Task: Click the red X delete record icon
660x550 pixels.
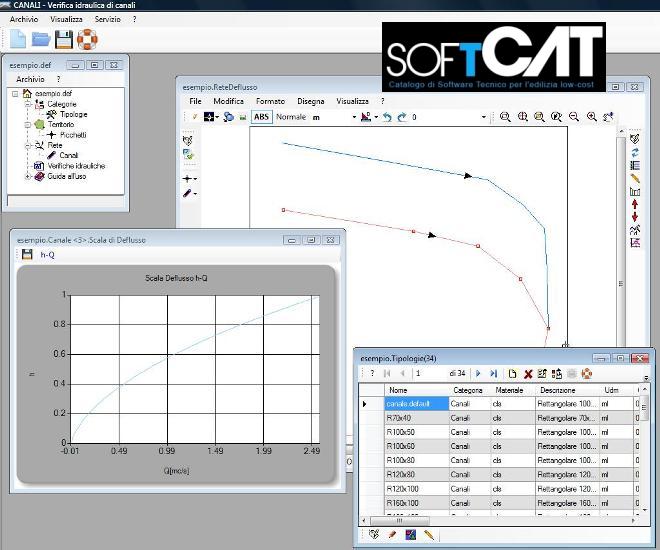Action: [528, 373]
